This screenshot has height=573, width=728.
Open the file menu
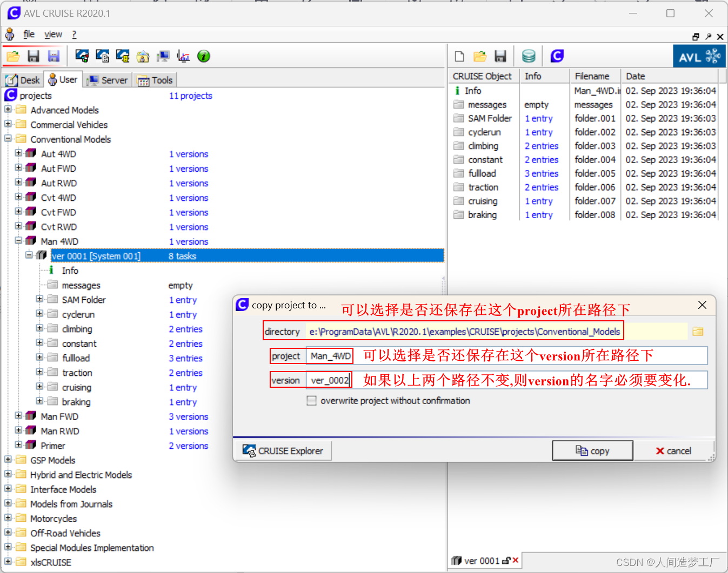29,35
